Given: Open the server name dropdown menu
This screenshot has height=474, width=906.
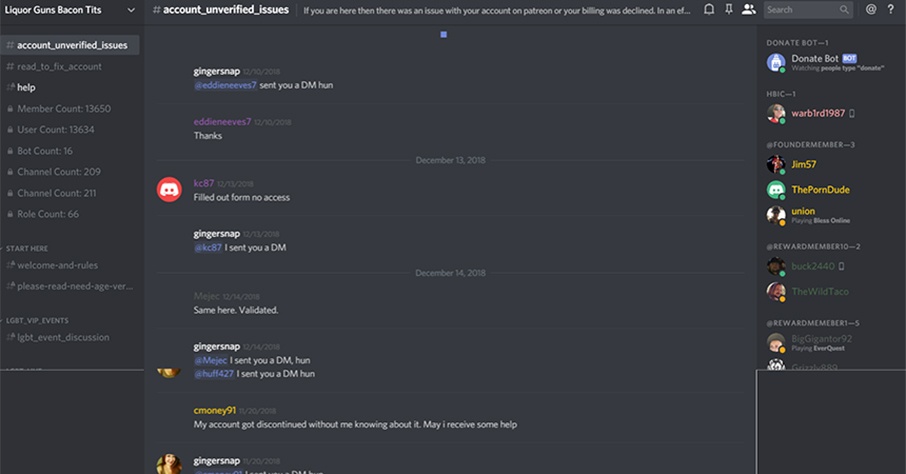Looking at the screenshot, I should coord(131,10).
